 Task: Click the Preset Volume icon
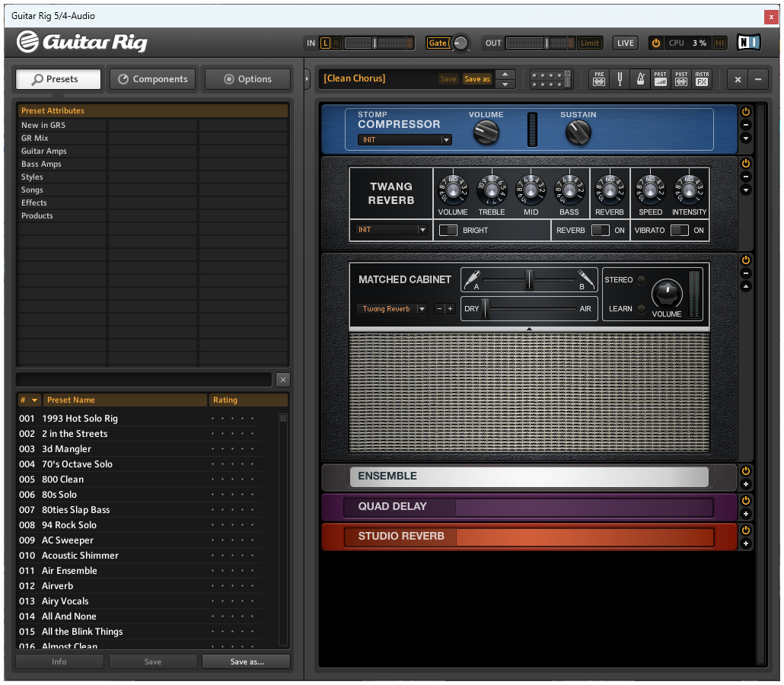click(660, 78)
